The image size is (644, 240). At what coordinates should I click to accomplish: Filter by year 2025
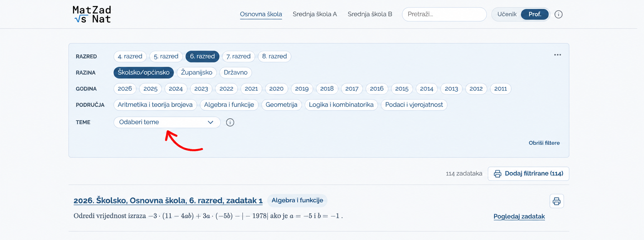pyautogui.click(x=150, y=89)
